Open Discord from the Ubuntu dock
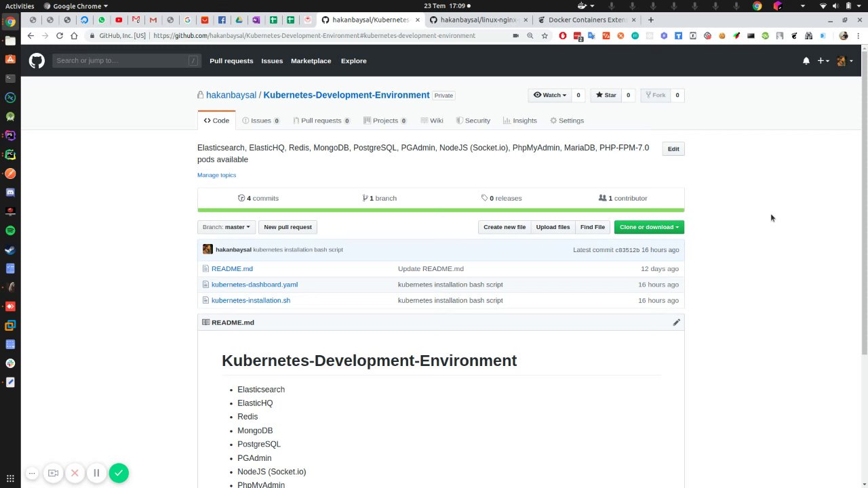 (x=10, y=192)
